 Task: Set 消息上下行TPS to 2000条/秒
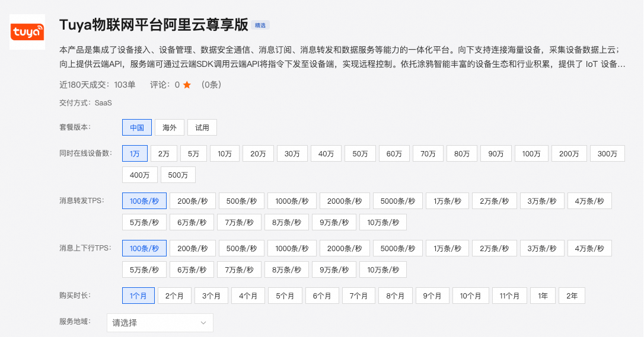coord(345,248)
